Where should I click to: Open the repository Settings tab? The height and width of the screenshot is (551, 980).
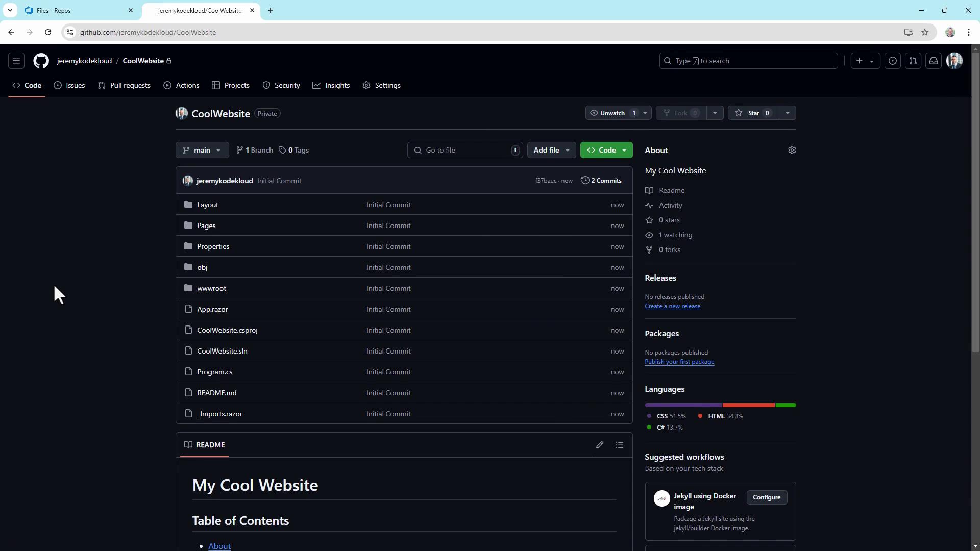tap(382, 85)
